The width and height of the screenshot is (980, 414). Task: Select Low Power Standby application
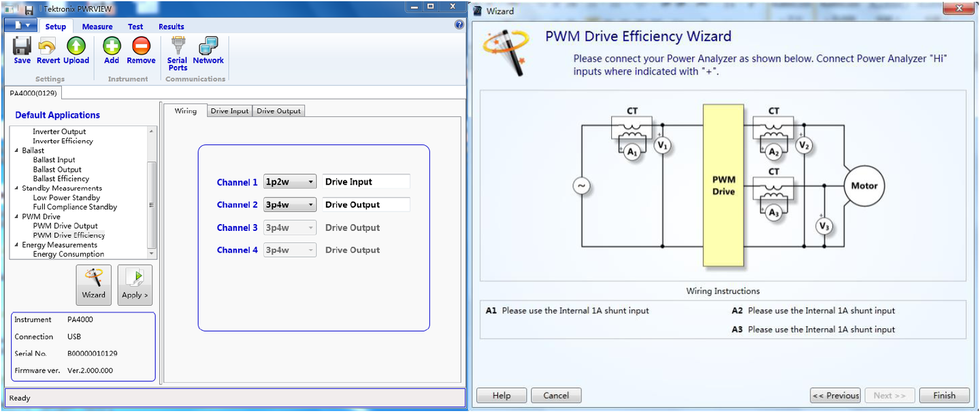67,197
